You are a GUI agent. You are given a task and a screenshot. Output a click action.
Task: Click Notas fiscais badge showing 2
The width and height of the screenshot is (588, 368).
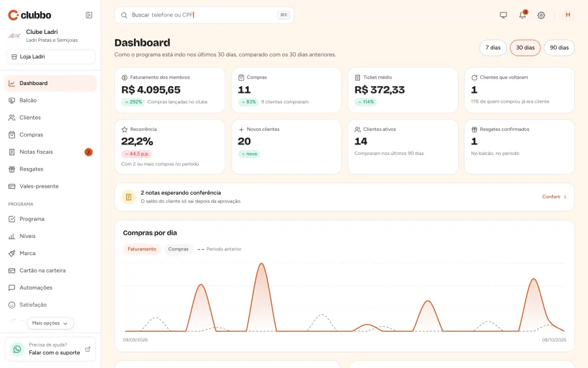pos(88,152)
